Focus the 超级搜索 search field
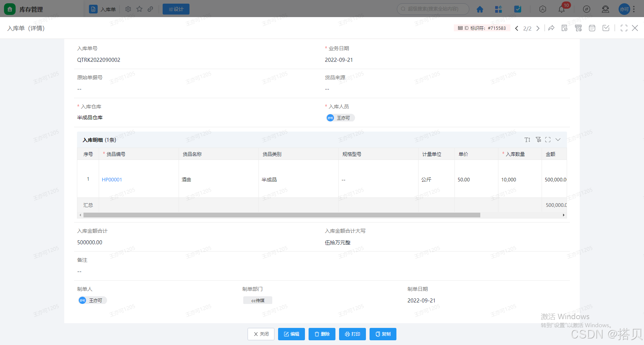The height and width of the screenshot is (345, 644). [433, 9]
